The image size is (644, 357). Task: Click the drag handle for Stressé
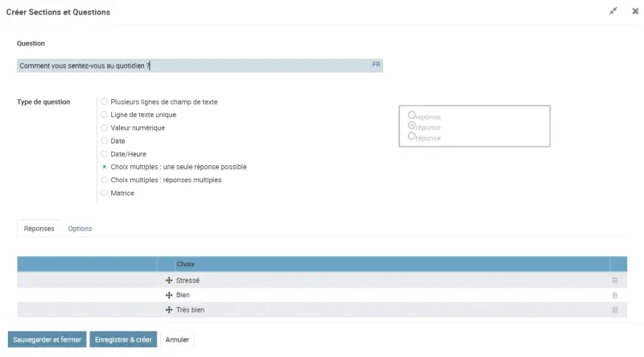pyautogui.click(x=169, y=280)
